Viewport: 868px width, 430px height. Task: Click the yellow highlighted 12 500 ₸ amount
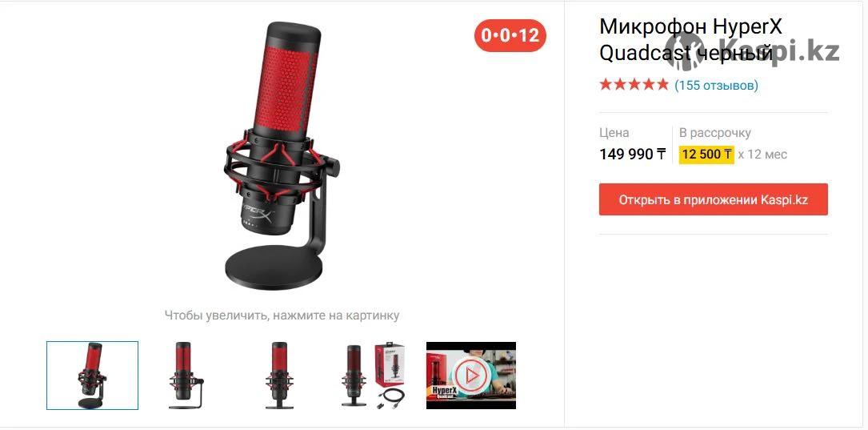tap(707, 154)
